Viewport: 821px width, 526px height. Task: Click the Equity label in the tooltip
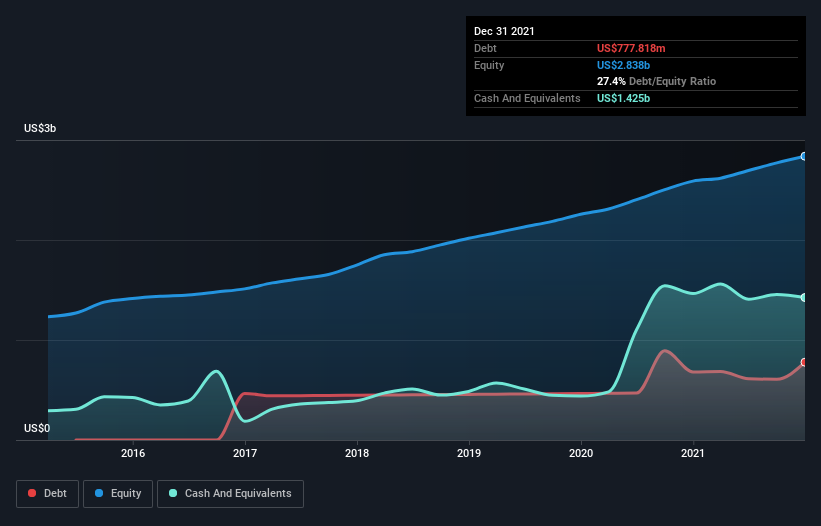[489, 65]
